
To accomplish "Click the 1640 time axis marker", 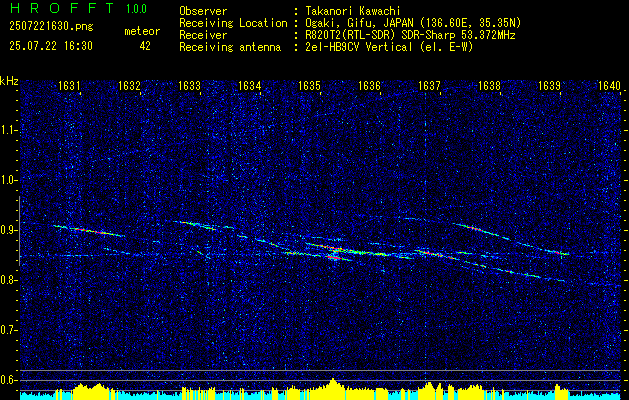I will (609, 85).
